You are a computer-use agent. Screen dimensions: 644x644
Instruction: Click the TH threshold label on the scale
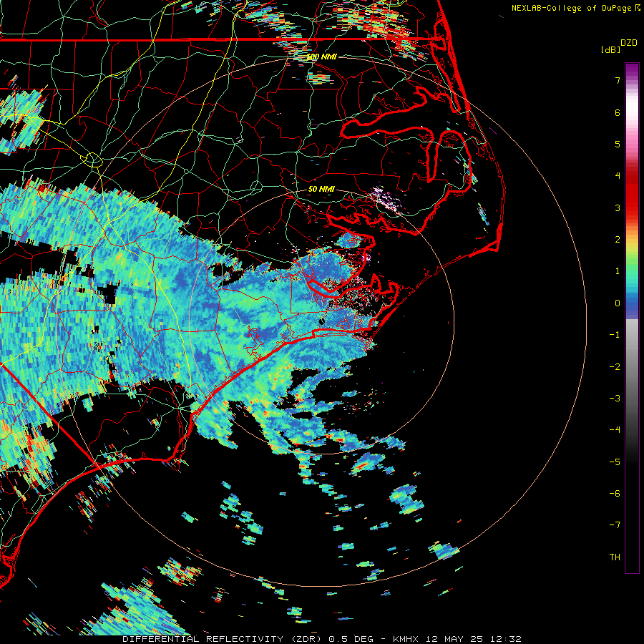point(615,557)
